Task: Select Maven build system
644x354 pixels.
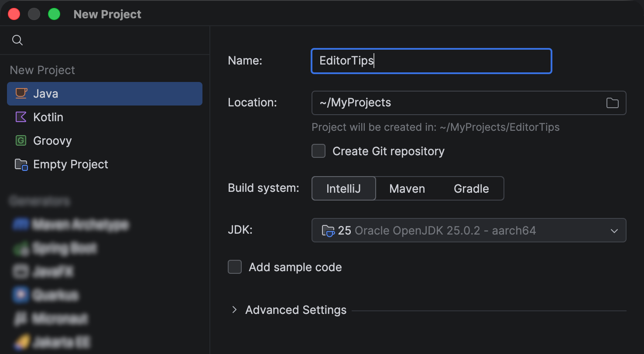Action: point(407,188)
